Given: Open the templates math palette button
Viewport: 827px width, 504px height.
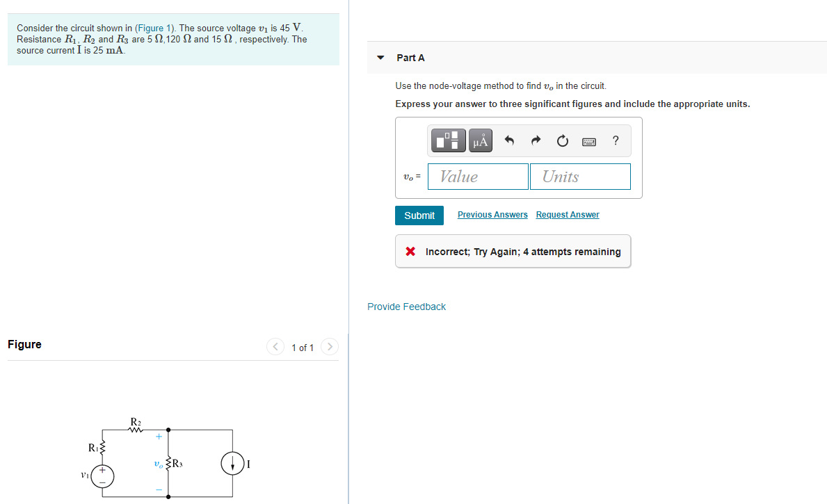Looking at the screenshot, I should [x=449, y=140].
